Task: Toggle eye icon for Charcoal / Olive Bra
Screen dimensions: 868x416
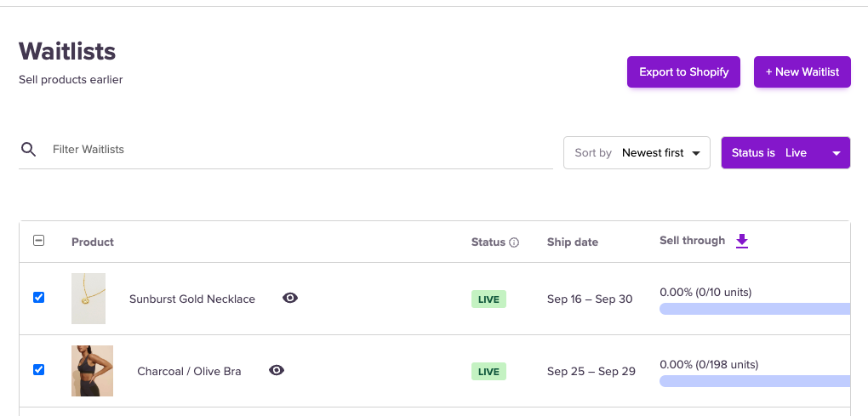Action: point(277,370)
